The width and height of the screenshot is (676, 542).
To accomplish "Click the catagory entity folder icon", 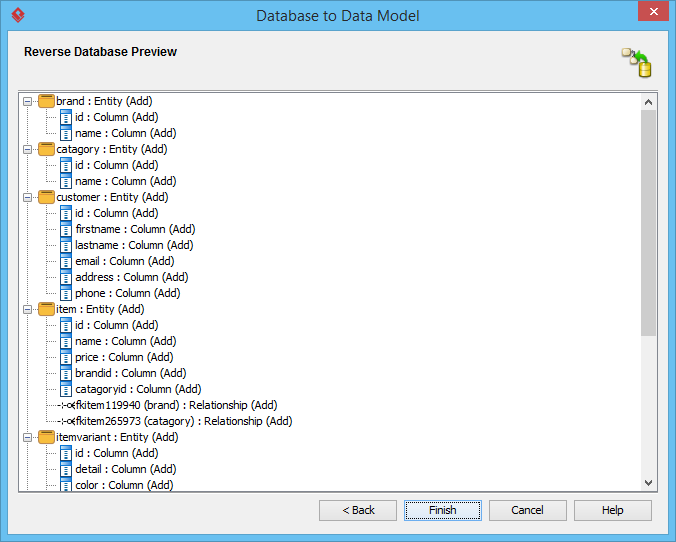I will click(46, 149).
